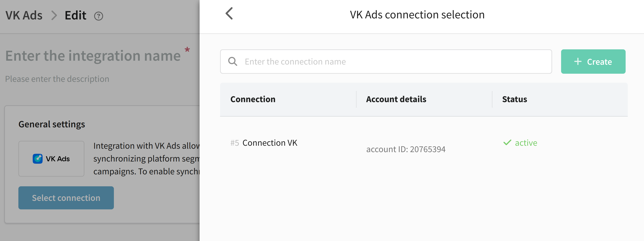The height and width of the screenshot is (241, 644).
Task: Click the Account details column header
Action: click(396, 99)
